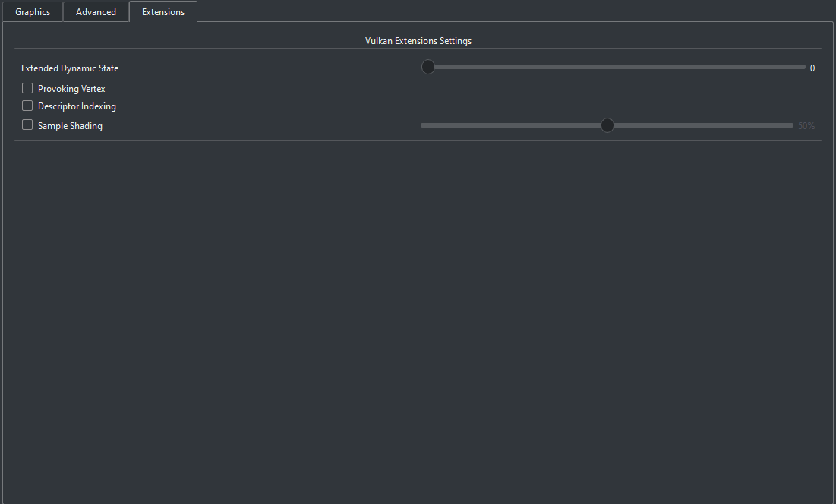Click the Descriptor Indexing label text
The height and width of the screenshot is (504, 836).
77,106
